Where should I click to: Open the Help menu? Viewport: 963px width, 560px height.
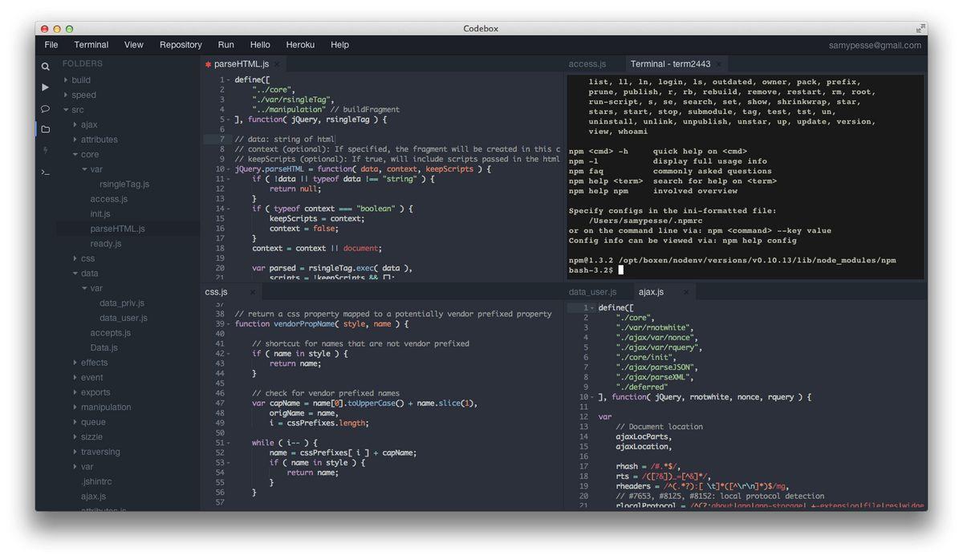tap(339, 45)
